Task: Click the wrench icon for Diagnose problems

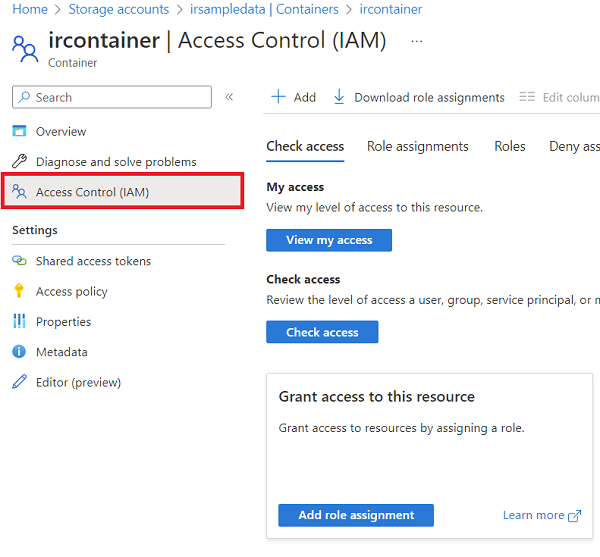Action: 19,161
